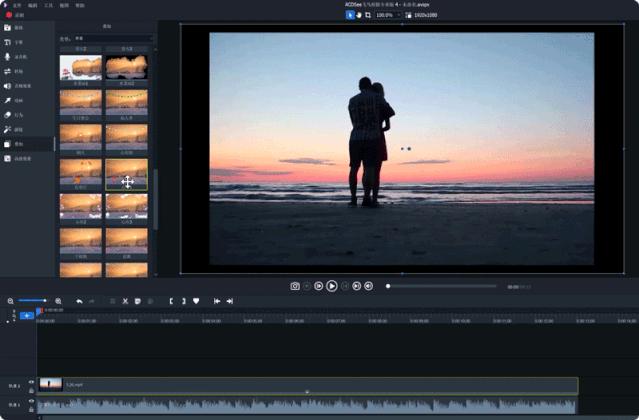Screen dimensions: 639x420
Task: Toggle eye visibility on the audio track
Action: click(31, 402)
